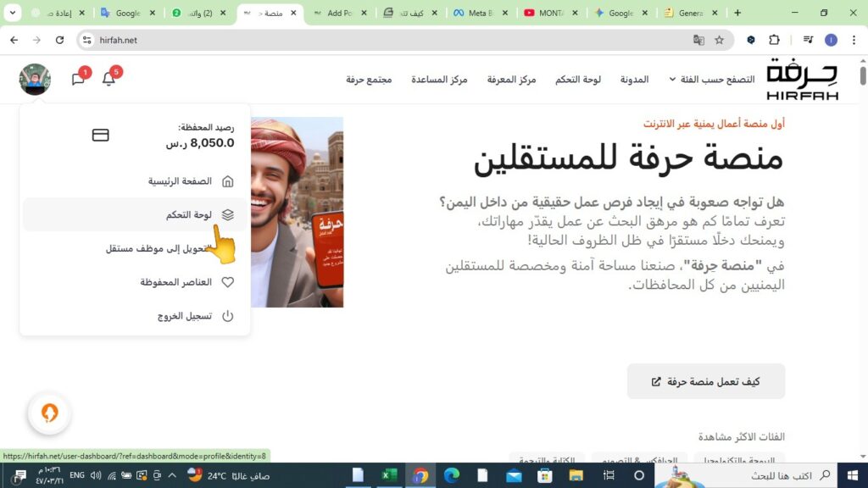The height and width of the screenshot is (488, 868).
Task: Open the browser extensions puzzle icon
Action: point(774,40)
